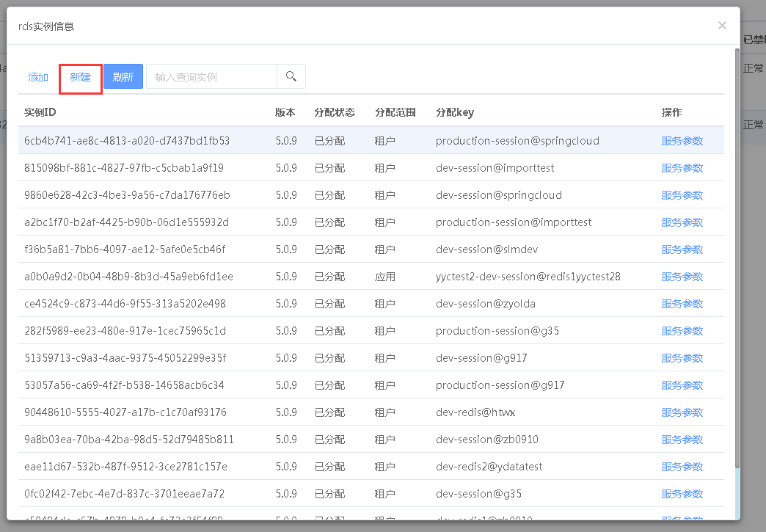Open 服务参数 for dev-redis2@ydatatest row
This screenshot has width=766, height=532.
(x=682, y=467)
